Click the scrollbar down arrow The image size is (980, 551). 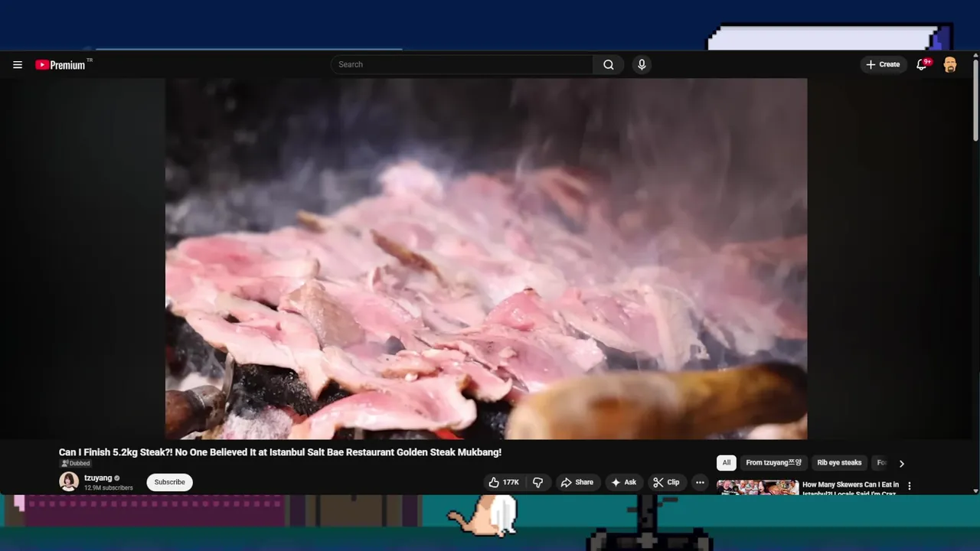975,491
